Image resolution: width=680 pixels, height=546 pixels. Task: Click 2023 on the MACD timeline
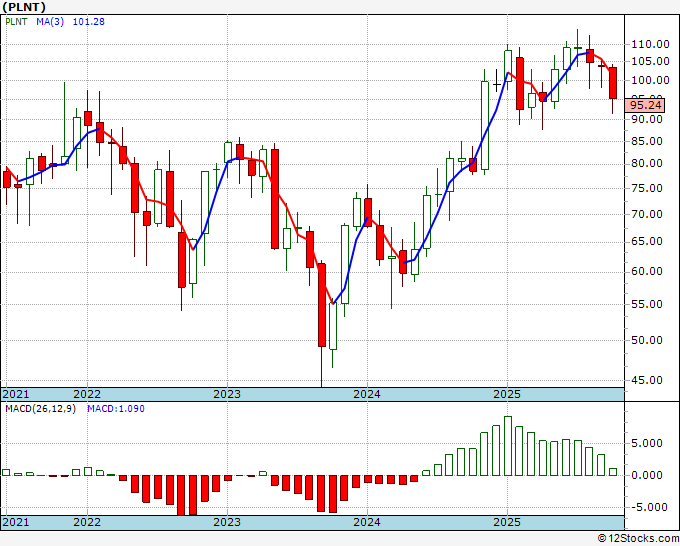click(227, 522)
